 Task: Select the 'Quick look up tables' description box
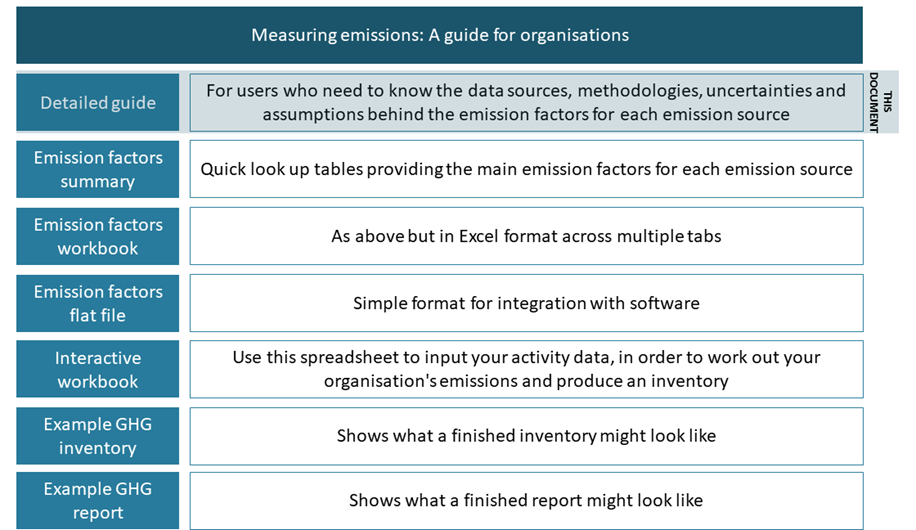coord(526,169)
